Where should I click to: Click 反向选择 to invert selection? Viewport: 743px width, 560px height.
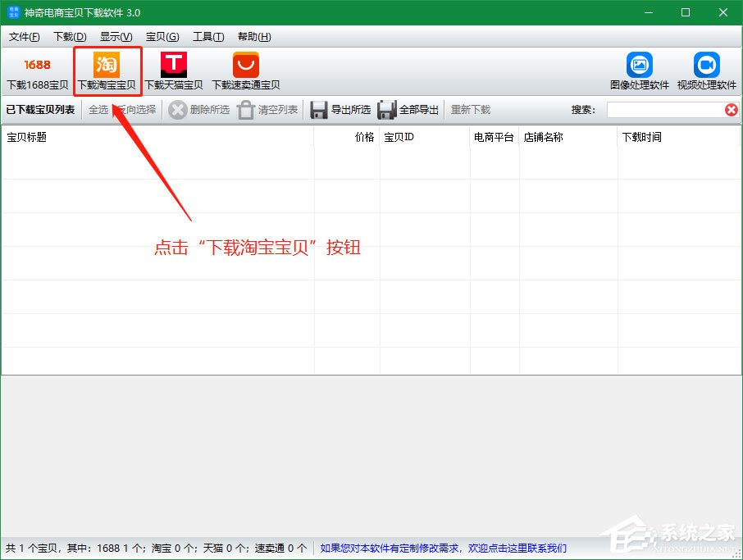[140, 110]
